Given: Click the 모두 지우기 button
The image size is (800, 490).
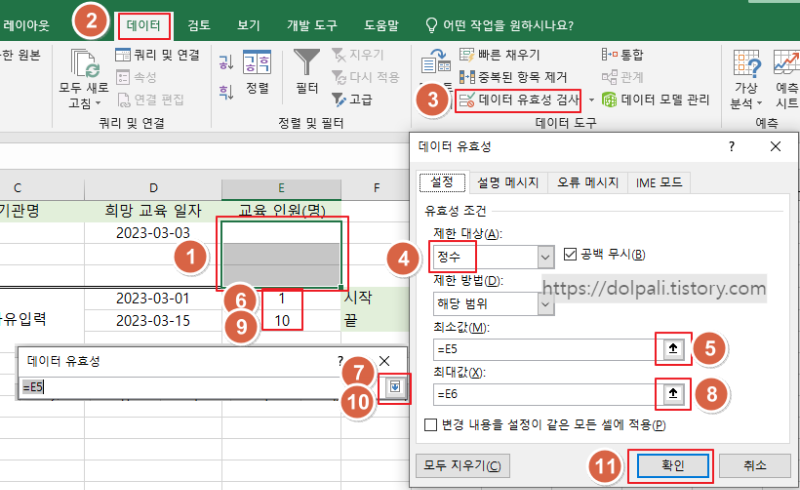Looking at the screenshot, I should [462, 466].
